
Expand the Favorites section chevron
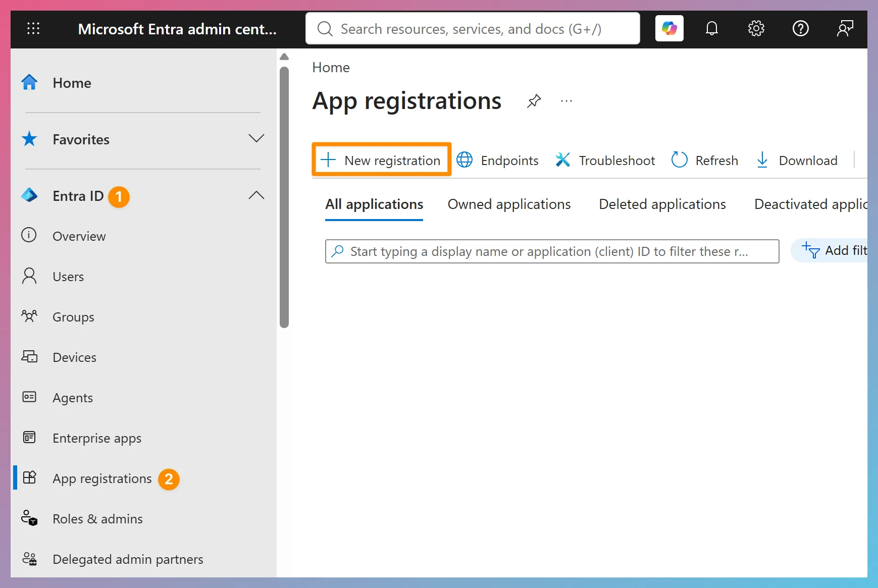click(256, 138)
